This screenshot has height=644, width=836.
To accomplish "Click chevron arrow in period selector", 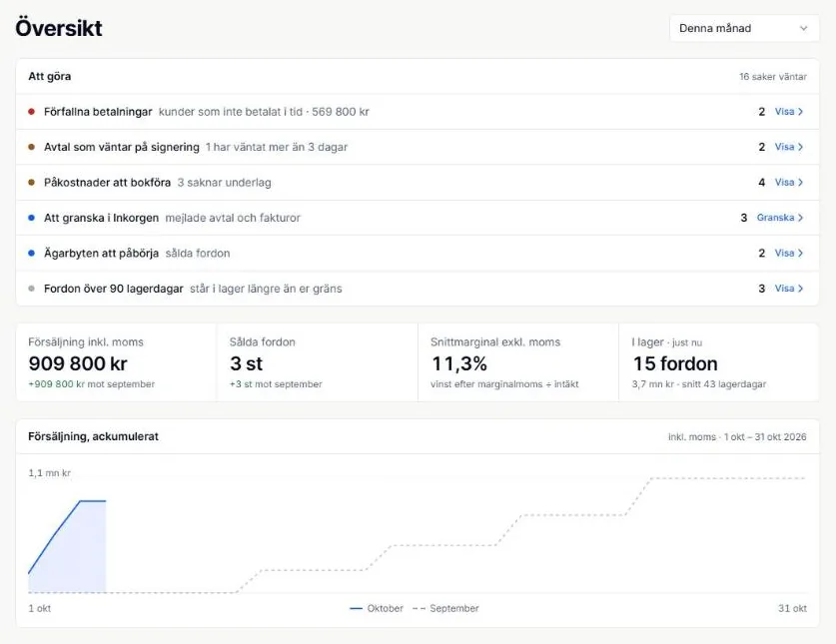I will [x=803, y=28].
